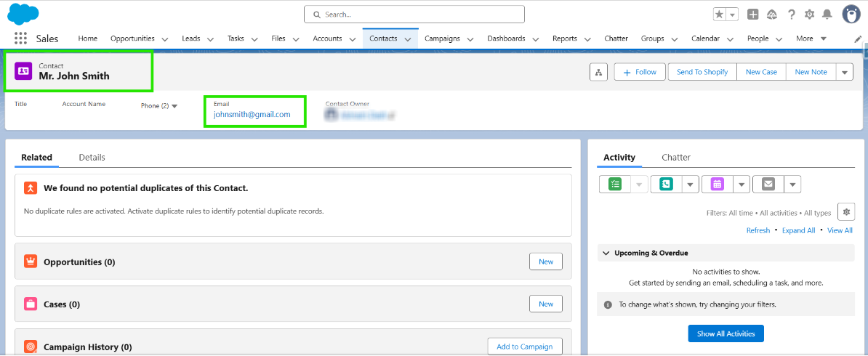The image size is (868, 356).
Task: Switch to the Details tab
Action: pos(92,157)
